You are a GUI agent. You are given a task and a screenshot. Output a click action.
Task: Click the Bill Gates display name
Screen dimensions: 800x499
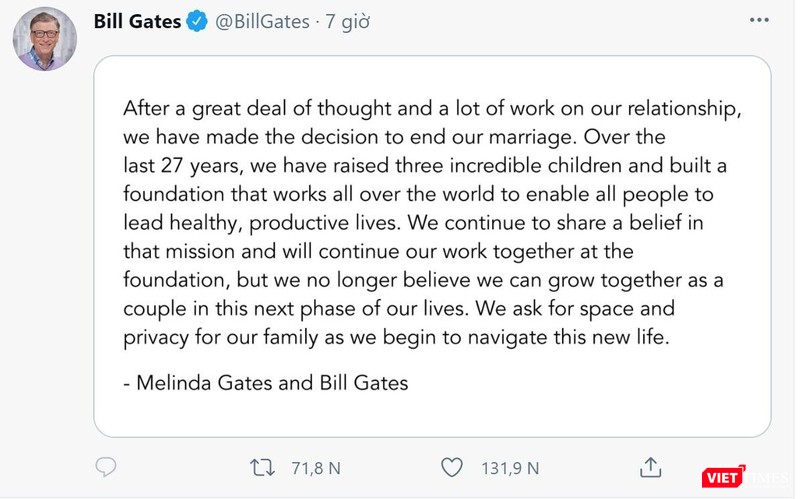click(x=137, y=21)
